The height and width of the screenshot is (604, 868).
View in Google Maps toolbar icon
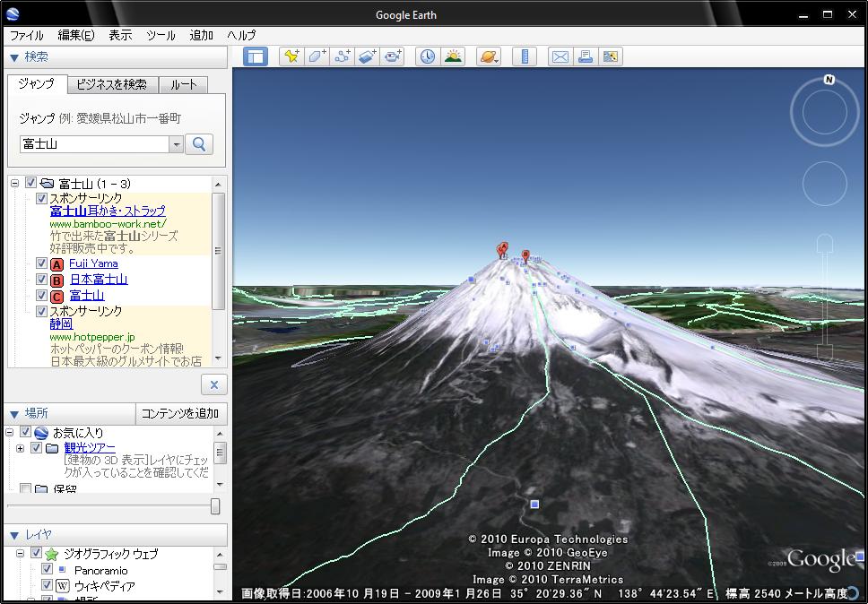pyautogui.click(x=611, y=56)
